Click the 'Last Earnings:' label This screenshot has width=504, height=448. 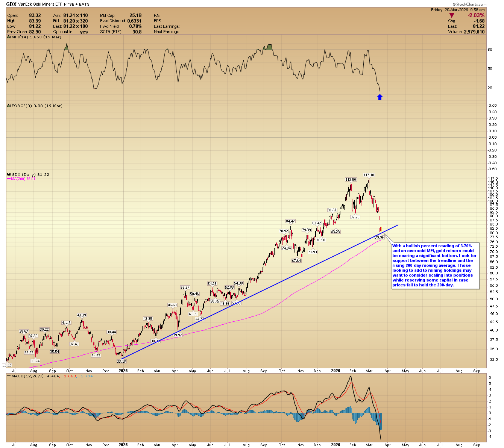click(167, 26)
